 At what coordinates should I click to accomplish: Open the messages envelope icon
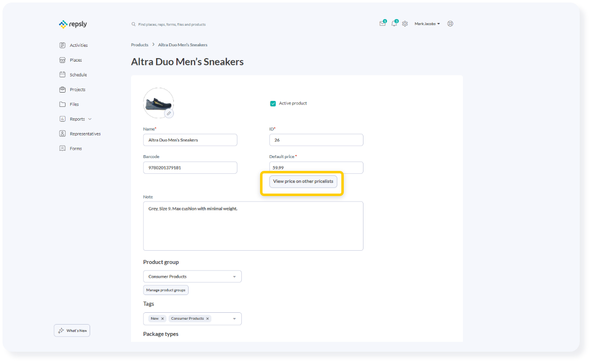tap(382, 24)
